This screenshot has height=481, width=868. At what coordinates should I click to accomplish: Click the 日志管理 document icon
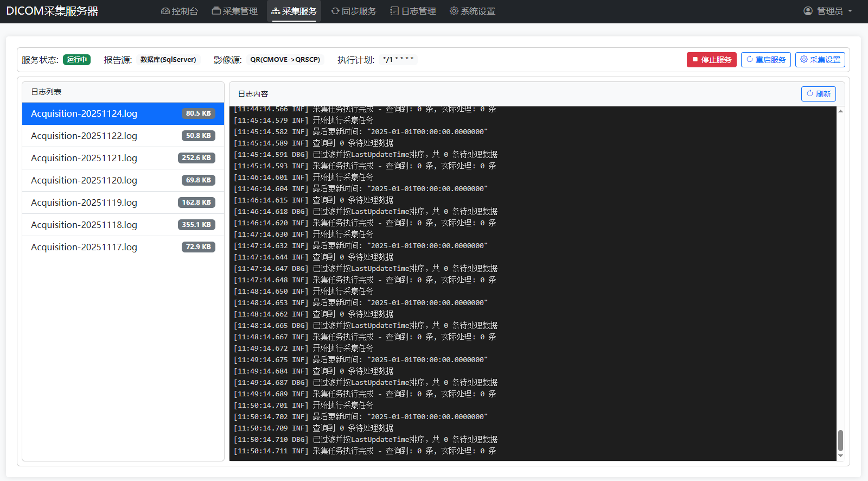(x=394, y=11)
